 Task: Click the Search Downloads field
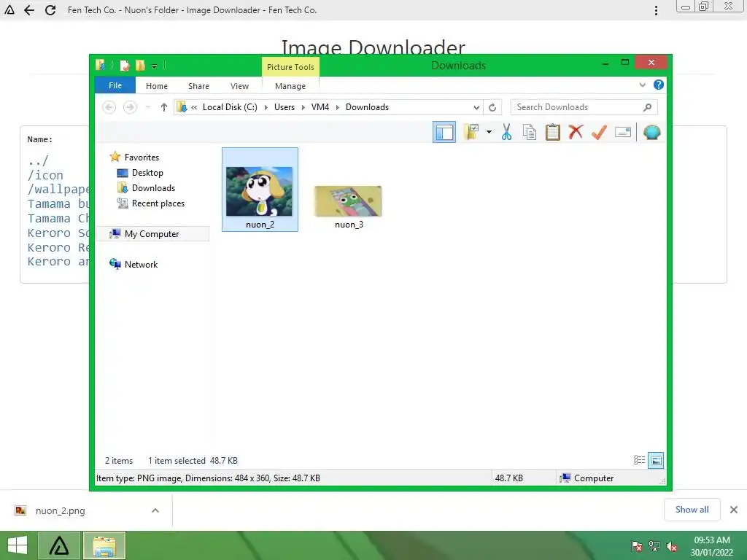(x=584, y=107)
